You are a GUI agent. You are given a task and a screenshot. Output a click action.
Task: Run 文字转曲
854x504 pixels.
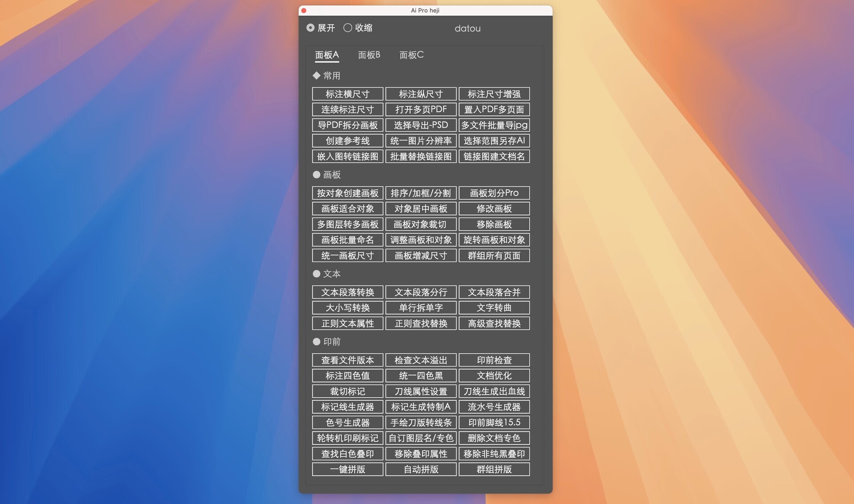tap(494, 308)
